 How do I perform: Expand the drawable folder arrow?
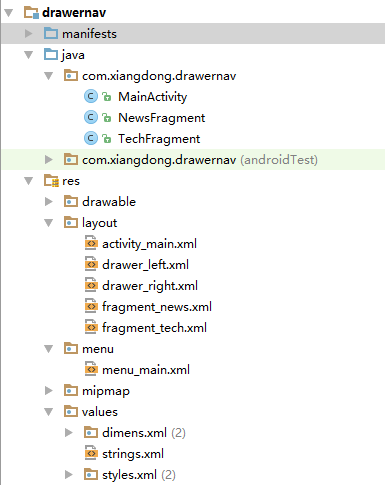pos(49,201)
